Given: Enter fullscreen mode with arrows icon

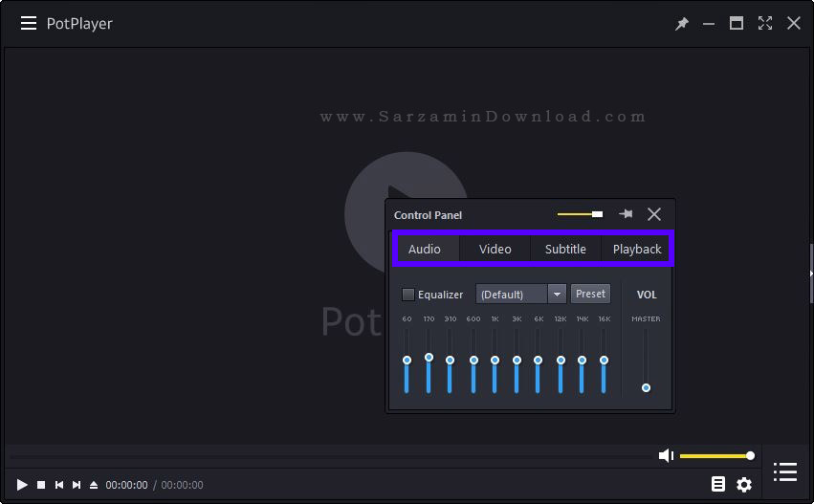Looking at the screenshot, I should (x=764, y=23).
